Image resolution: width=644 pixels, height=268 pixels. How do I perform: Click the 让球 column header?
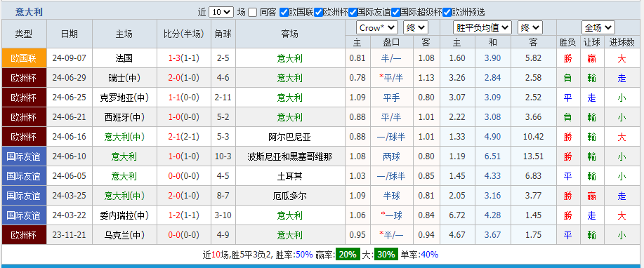[x=591, y=42]
